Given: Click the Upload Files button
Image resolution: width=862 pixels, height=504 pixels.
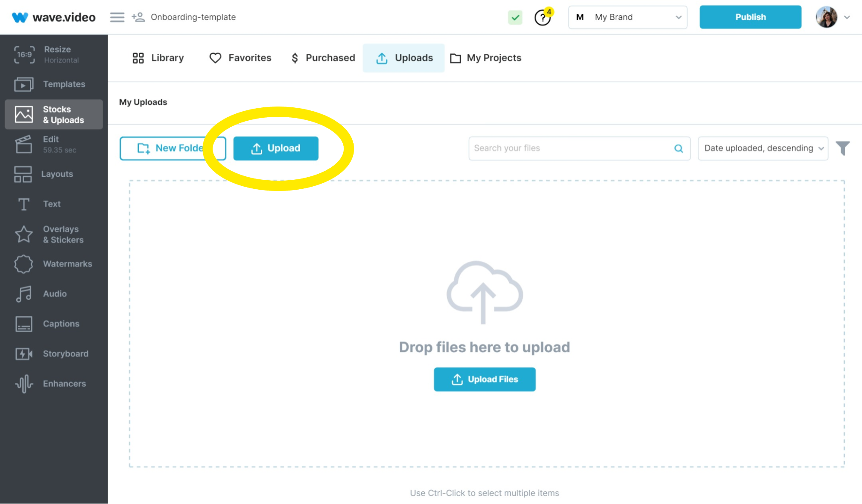Looking at the screenshot, I should click(484, 379).
